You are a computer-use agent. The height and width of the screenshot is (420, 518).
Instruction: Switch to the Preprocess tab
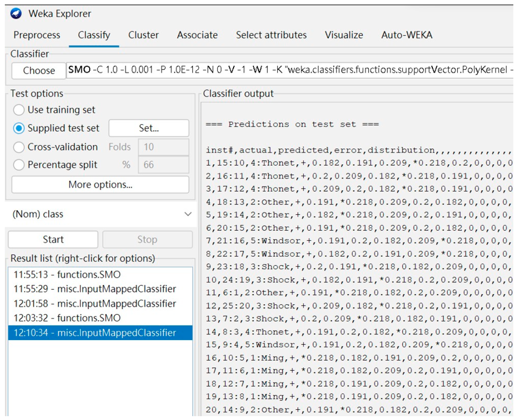pyautogui.click(x=37, y=35)
